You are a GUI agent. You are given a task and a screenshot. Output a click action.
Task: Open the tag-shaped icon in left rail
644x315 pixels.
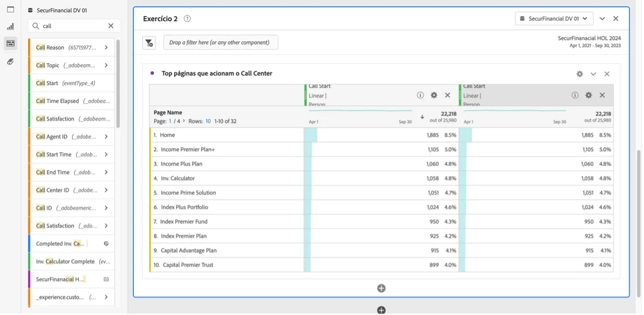click(x=10, y=62)
